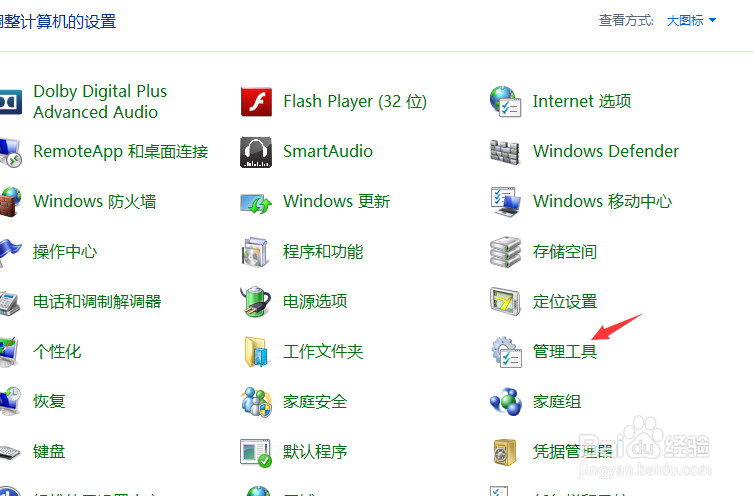Open the Internet 选项 globe icon
The width and height of the screenshot is (754, 496).
[x=505, y=102]
